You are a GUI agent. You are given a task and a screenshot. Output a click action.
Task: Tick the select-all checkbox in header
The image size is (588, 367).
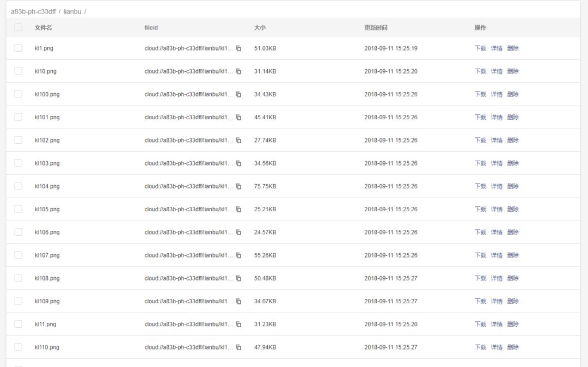pos(18,27)
